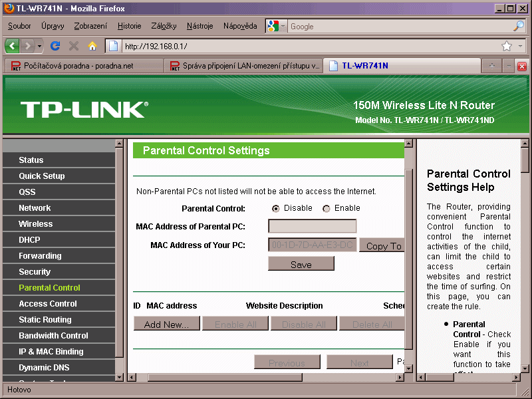
Task: Click the stop loading X icon
Action: pyautogui.click(x=74, y=46)
